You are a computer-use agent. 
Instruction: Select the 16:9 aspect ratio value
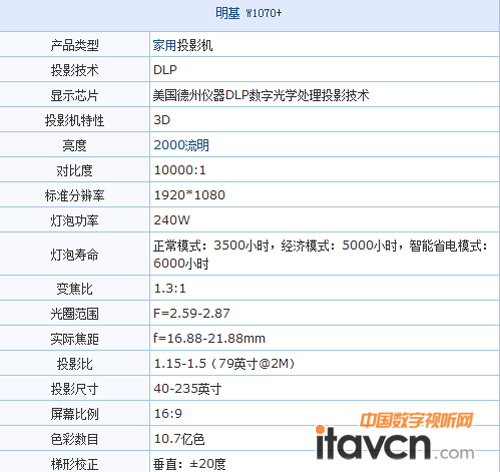pos(168,414)
